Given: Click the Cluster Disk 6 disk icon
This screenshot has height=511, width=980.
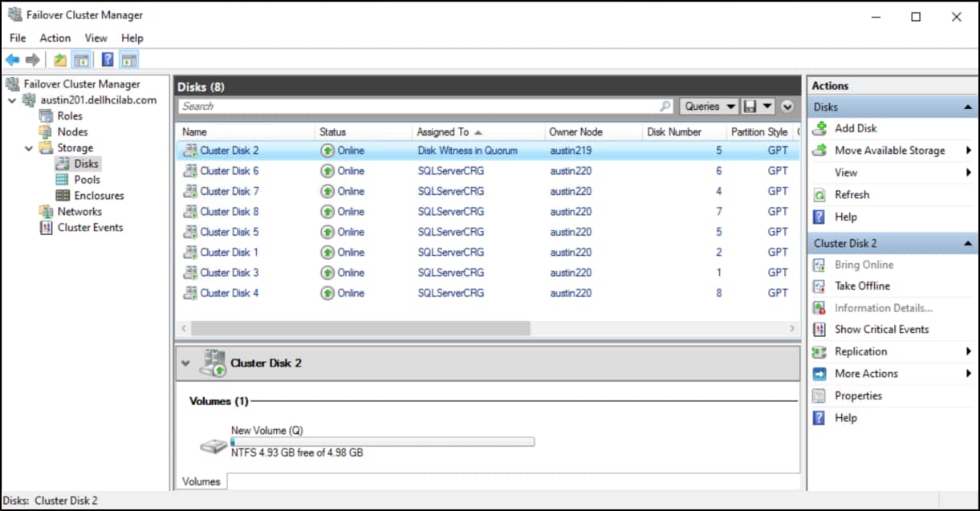Looking at the screenshot, I should pyautogui.click(x=190, y=171).
